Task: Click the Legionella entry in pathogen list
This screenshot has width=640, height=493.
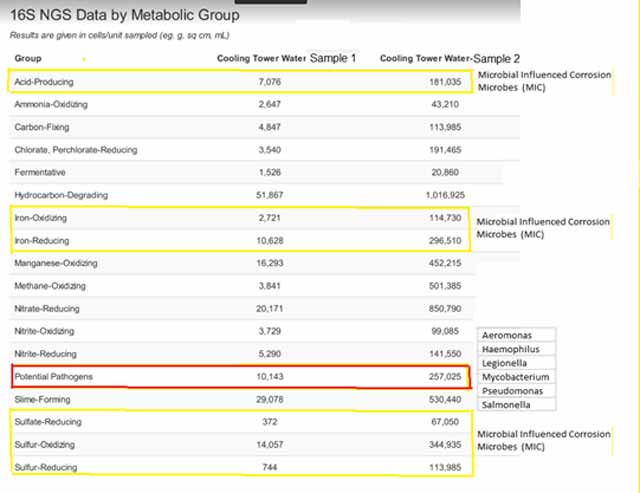Action: click(505, 364)
